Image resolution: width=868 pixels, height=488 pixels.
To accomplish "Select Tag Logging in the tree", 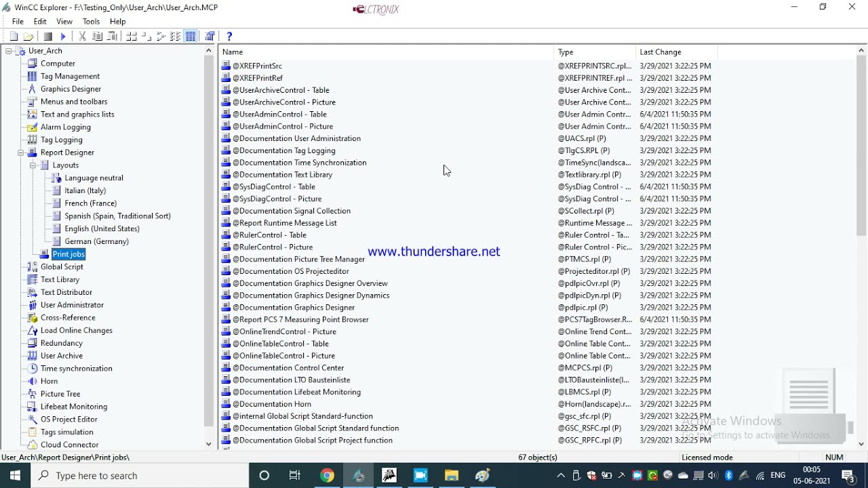I will [61, 140].
